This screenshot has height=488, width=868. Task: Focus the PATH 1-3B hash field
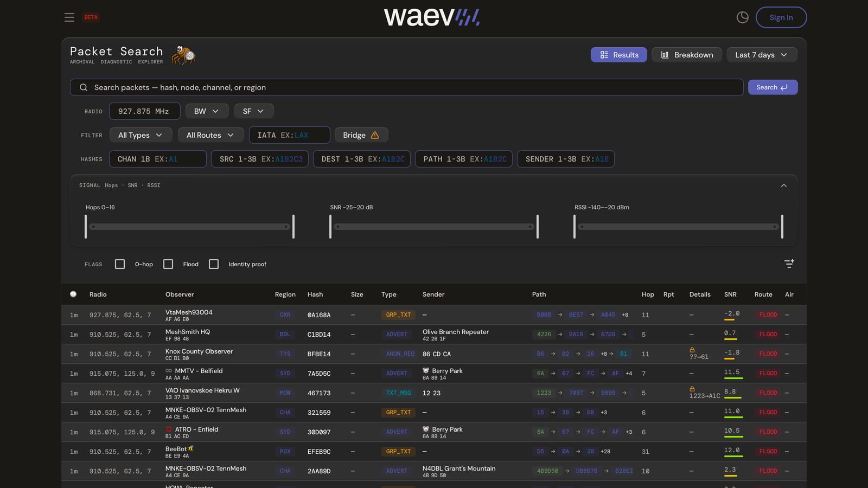pyautogui.click(x=464, y=159)
